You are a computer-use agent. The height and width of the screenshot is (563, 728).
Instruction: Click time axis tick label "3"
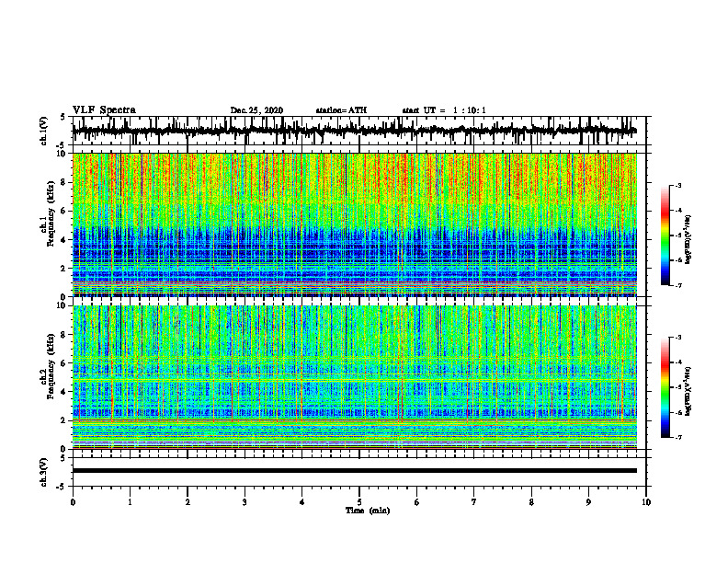pos(245,502)
